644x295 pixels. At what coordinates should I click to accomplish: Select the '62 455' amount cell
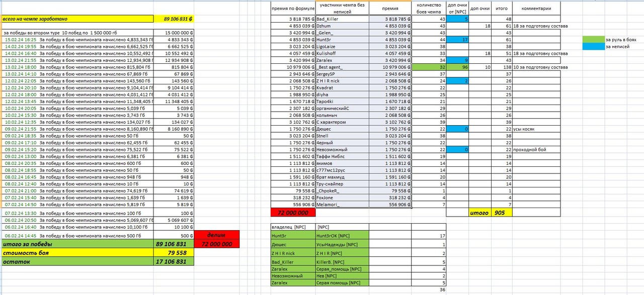pyautogui.click(x=174, y=143)
